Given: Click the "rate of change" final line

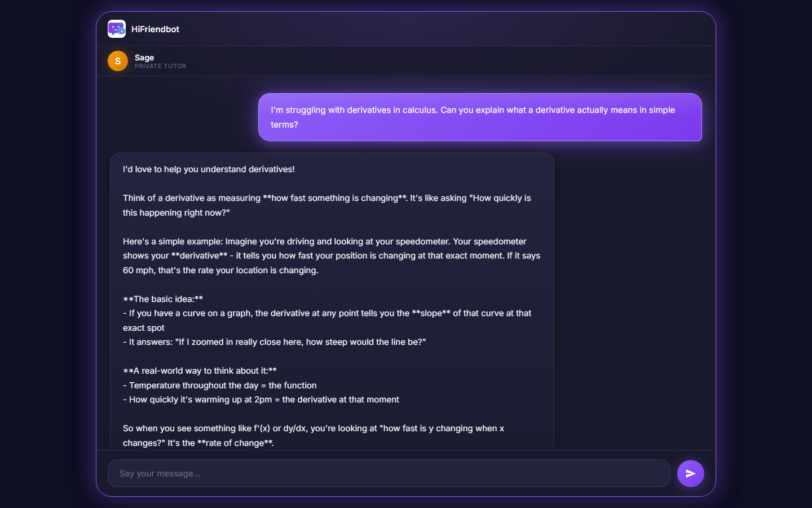Looking at the screenshot, I should (x=198, y=443).
